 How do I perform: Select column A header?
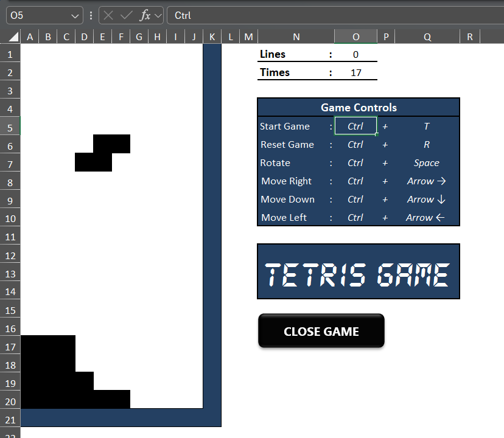[30, 37]
